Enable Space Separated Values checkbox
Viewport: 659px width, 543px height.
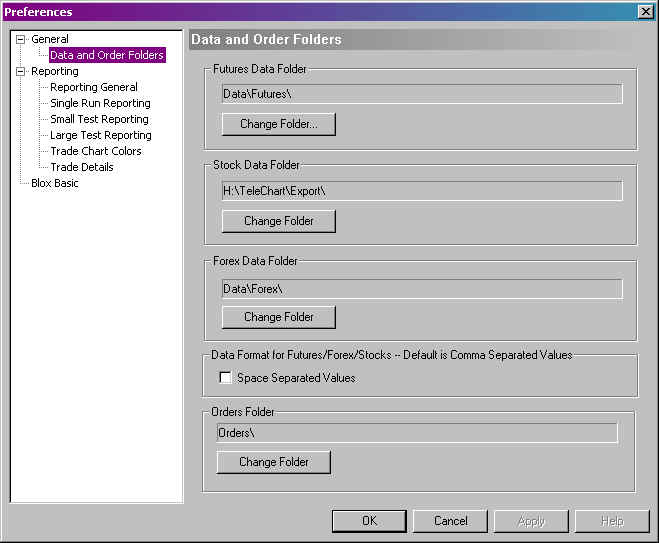[226, 378]
